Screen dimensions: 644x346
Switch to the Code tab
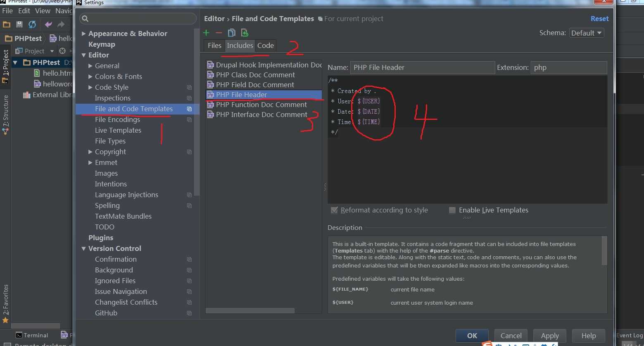266,45
